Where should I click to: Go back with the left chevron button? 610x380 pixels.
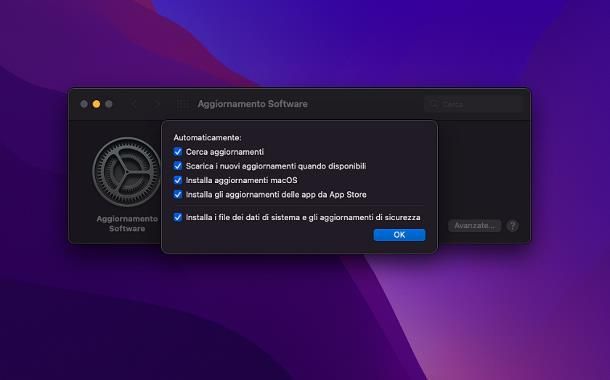pyautogui.click(x=134, y=104)
